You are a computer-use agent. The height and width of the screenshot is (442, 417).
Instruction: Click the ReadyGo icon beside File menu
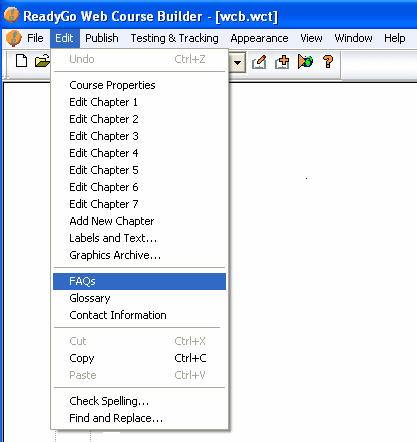14,38
